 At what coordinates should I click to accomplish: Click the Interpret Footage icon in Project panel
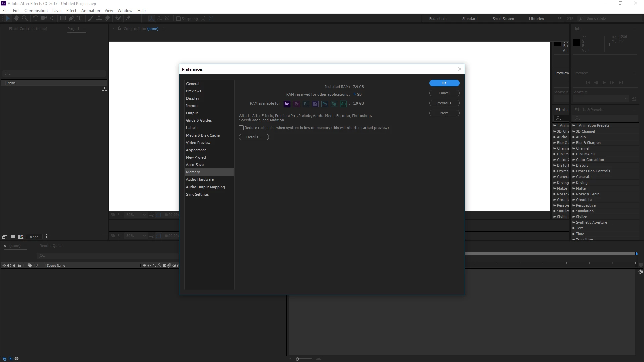(5, 237)
